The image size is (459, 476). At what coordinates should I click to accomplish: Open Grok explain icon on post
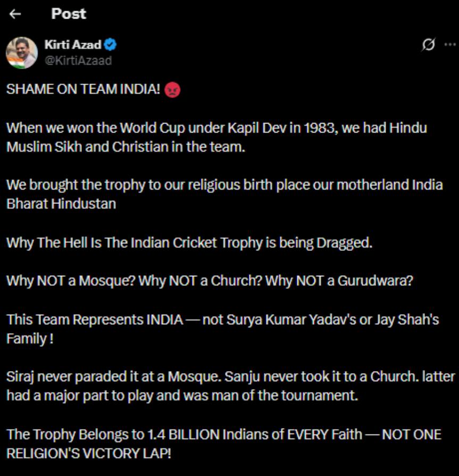tap(427, 46)
